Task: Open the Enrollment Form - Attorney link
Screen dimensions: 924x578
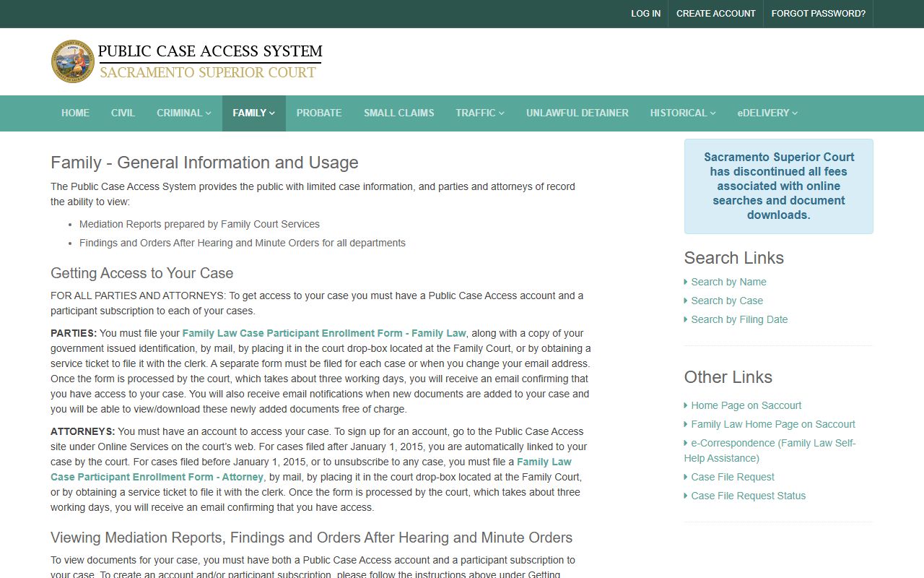Action: point(311,470)
